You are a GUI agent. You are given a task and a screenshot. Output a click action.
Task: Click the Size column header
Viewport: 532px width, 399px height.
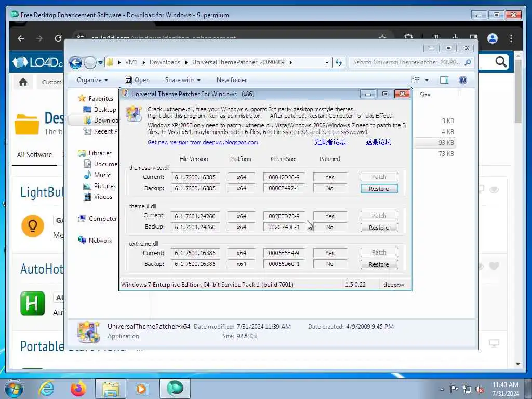(x=425, y=95)
